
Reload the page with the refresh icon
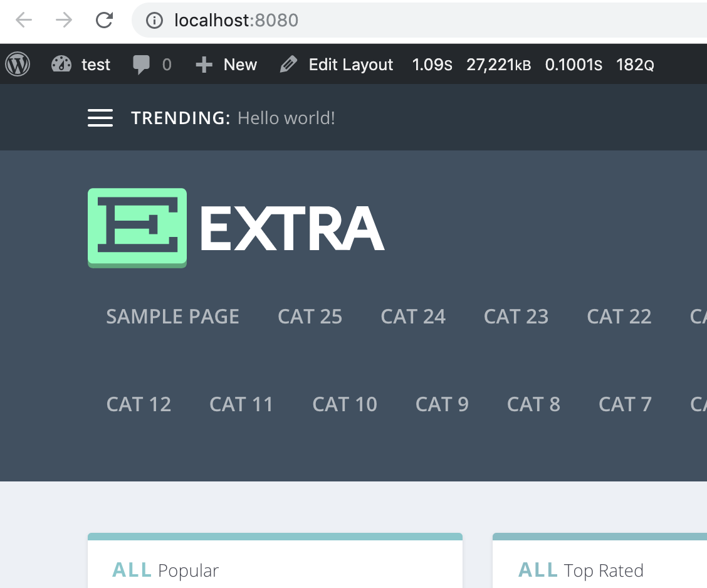point(104,20)
